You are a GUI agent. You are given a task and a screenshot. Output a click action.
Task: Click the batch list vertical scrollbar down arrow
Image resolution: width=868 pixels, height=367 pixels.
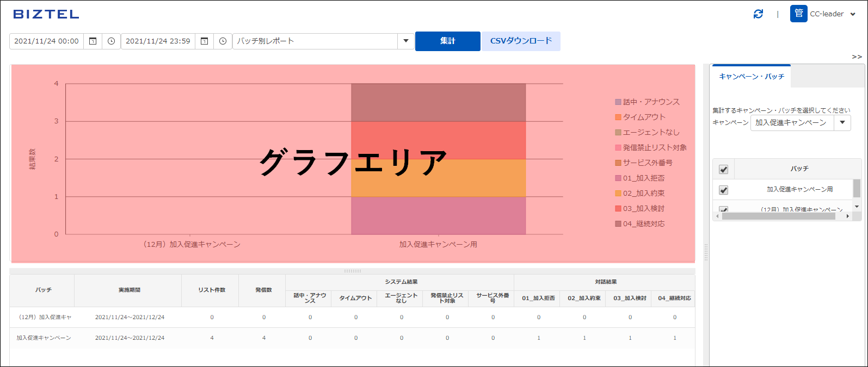[x=857, y=207]
